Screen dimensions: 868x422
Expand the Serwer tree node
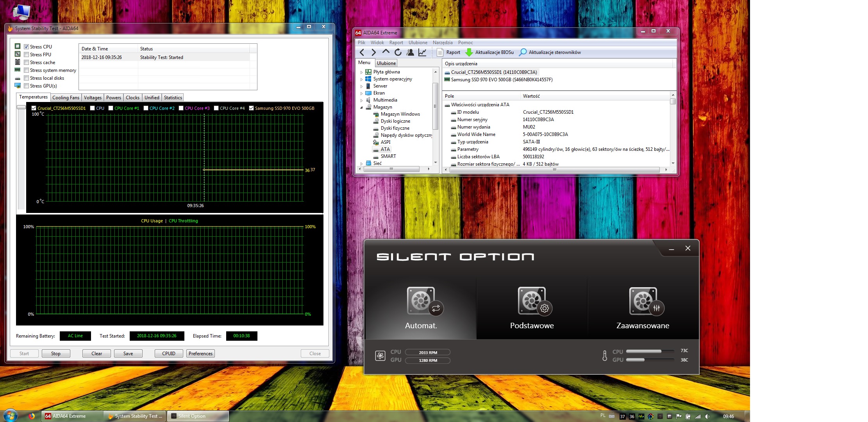click(x=361, y=86)
